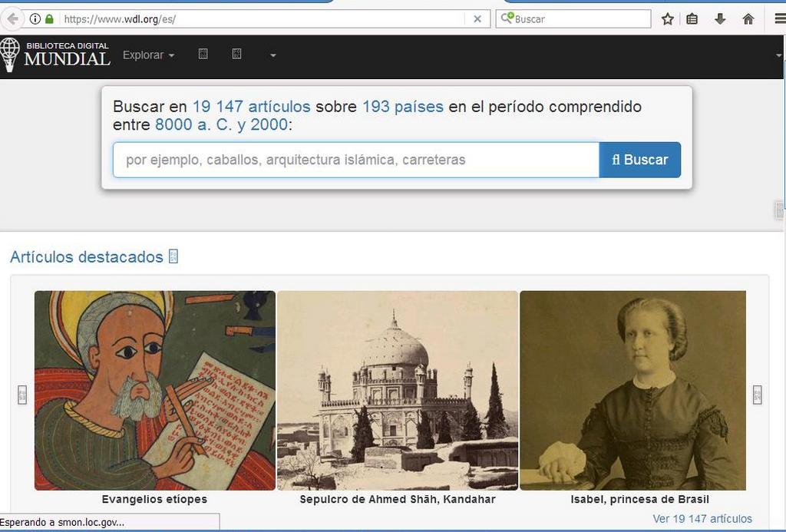786x532 pixels.
Task: Click Isabel, princesa de Brasil caption
Action: coord(639,499)
